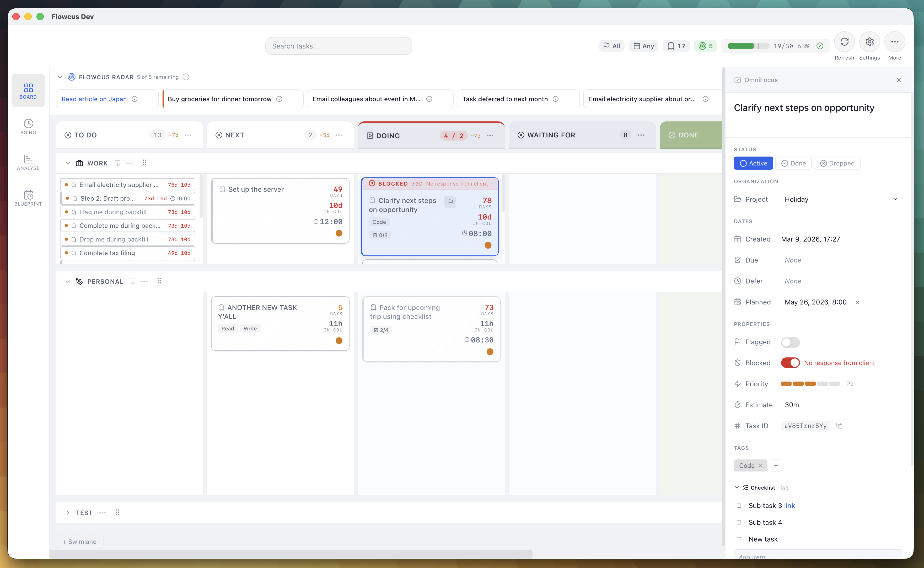Click the horizontal scrollbar below the board
This screenshot has height=568, width=924.
pyautogui.click(x=291, y=554)
